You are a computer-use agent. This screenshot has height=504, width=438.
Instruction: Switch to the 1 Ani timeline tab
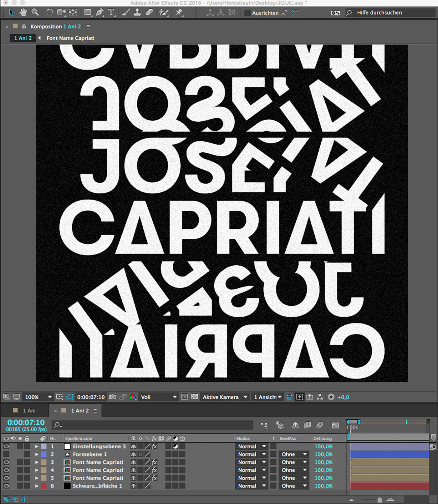coord(29,410)
